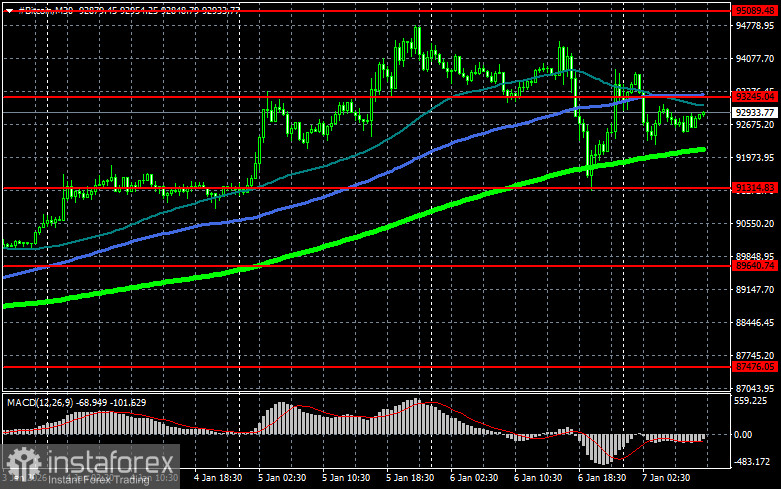
Task: Select the 90550.20 price axis value
Action: (755, 224)
